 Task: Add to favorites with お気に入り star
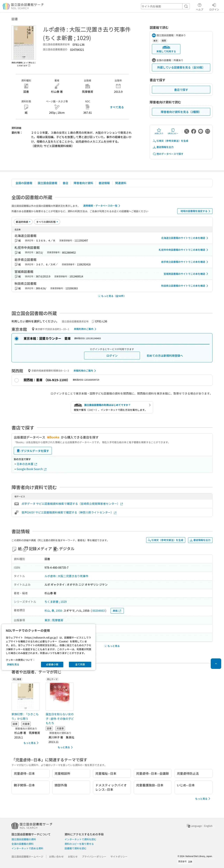pyautogui.click(x=159, y=131)
